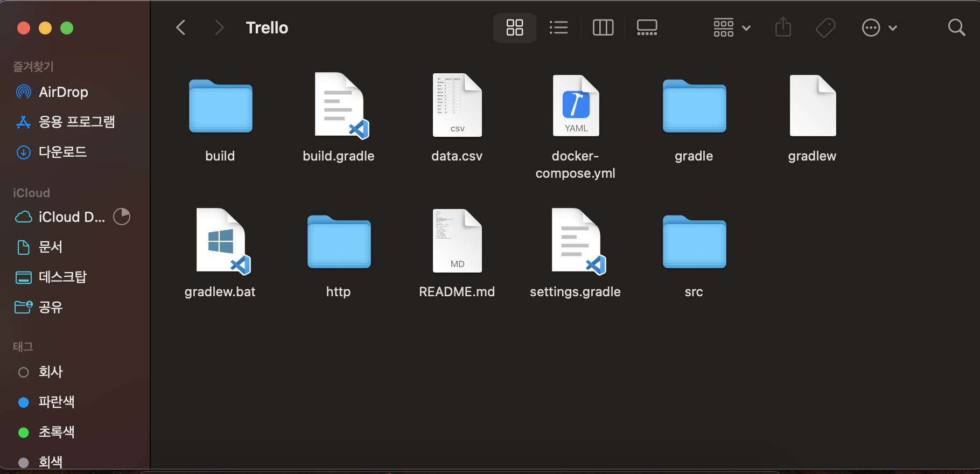Image resolution: width=980 pixels, height=474 pixels.
Task: Select the data.csv file icon
Action: [457, 105]
